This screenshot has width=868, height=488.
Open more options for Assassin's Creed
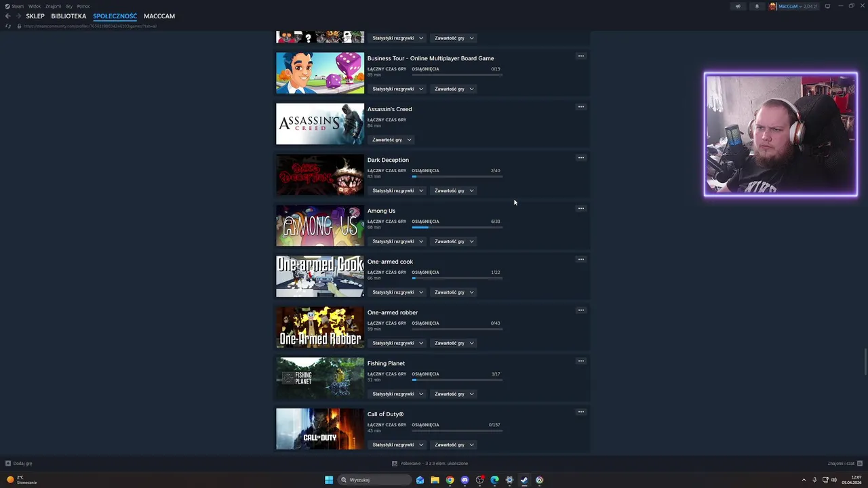coord(580,107)
